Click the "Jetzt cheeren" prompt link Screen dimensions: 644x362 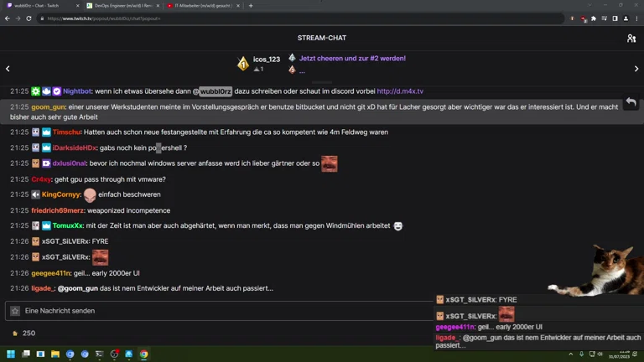[x=351, y=59]
